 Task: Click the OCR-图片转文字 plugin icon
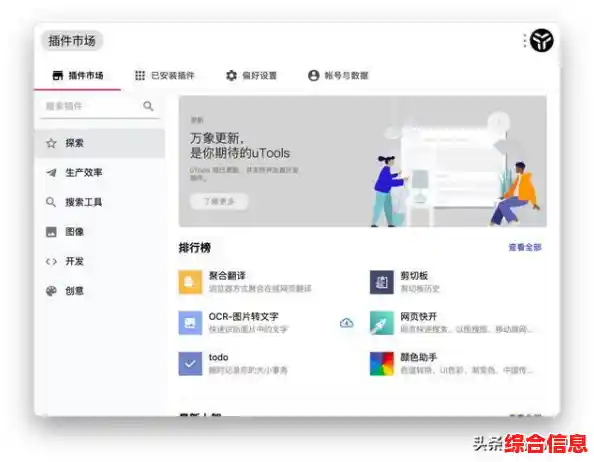tap(190, 323)
